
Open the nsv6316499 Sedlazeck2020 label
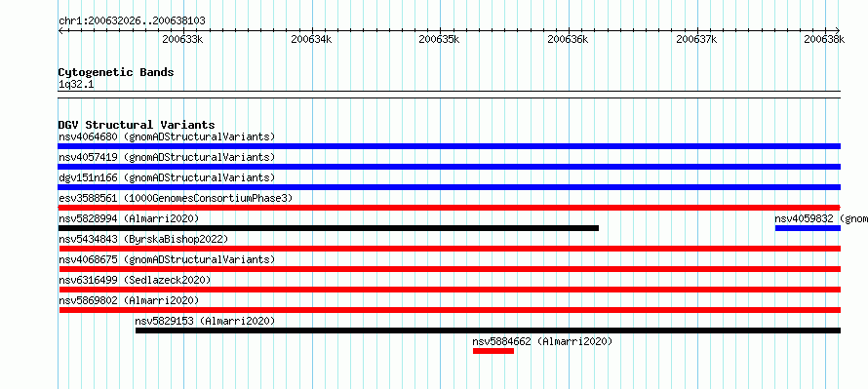click(x=135, y=280)
